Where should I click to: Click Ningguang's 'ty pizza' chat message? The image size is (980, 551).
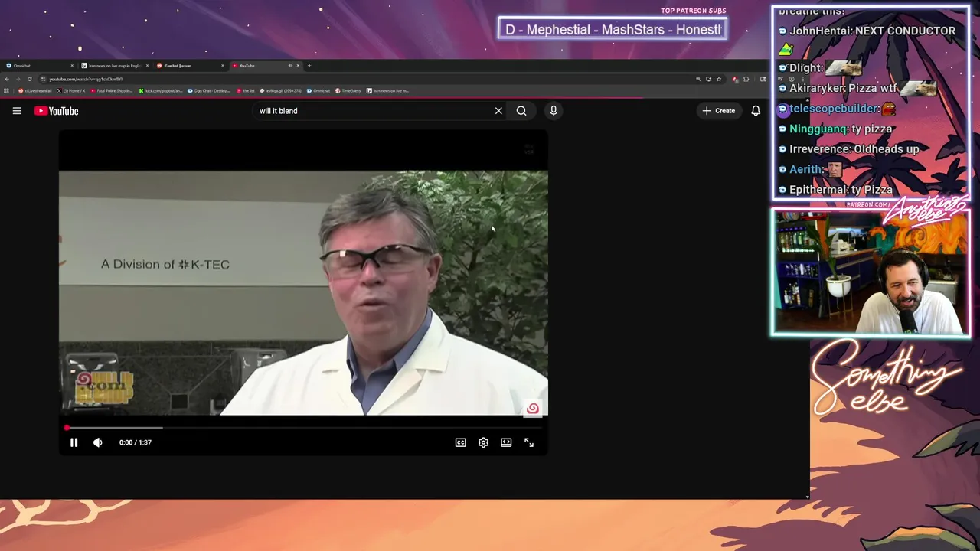click(x=872, y=129)
